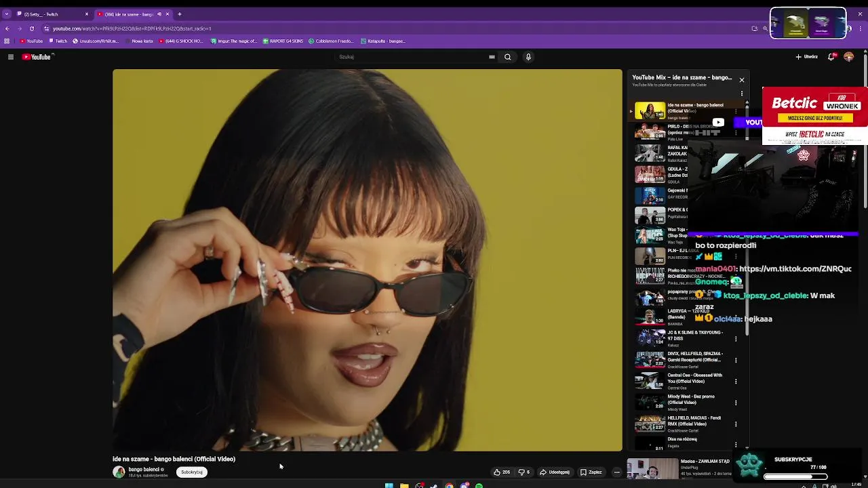Play 'ide na szame - bango balenci' playlist item
Image resolution: width=868 pixels, height=488 pixels.
(x=685, y=110)
